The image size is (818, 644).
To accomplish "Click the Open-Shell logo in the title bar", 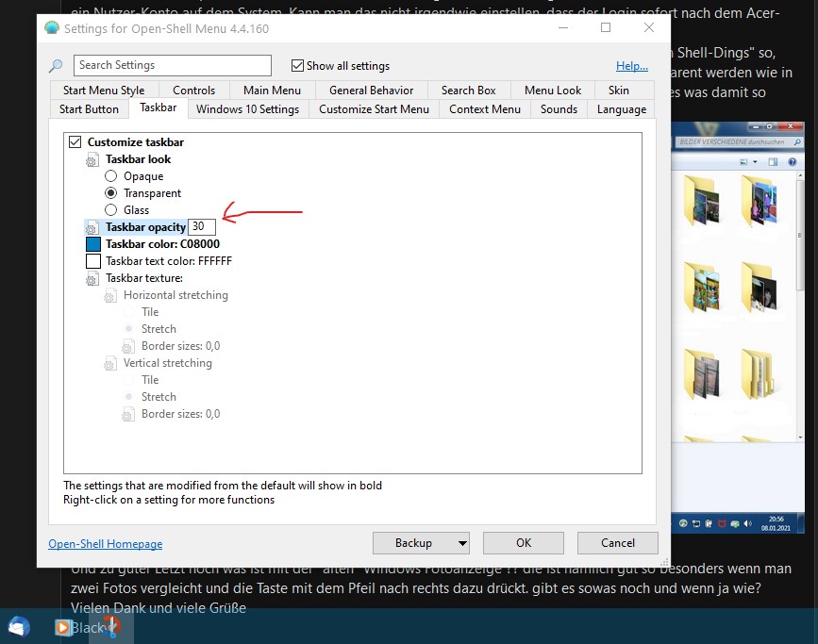I will [x=51, y=28].
